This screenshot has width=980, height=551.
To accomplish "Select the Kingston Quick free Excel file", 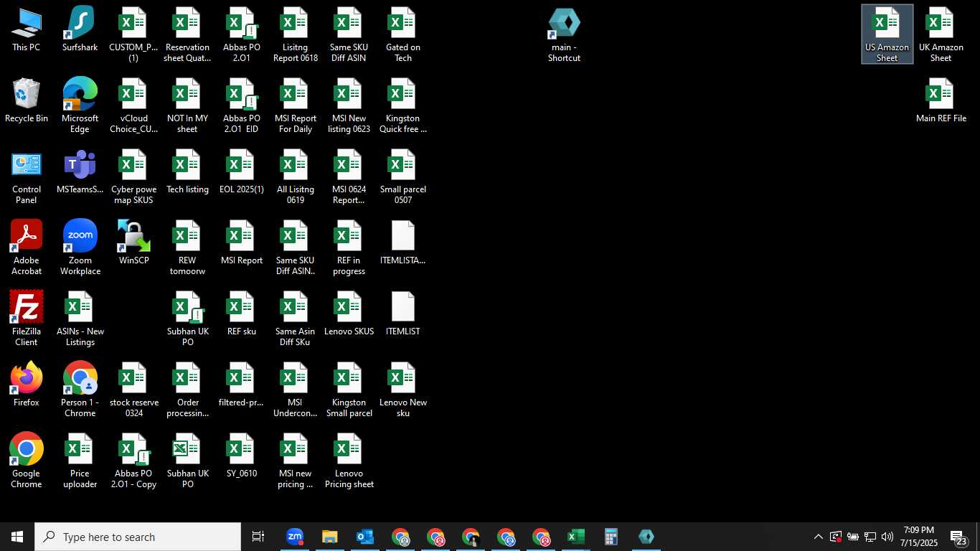I will click(402, 106).
